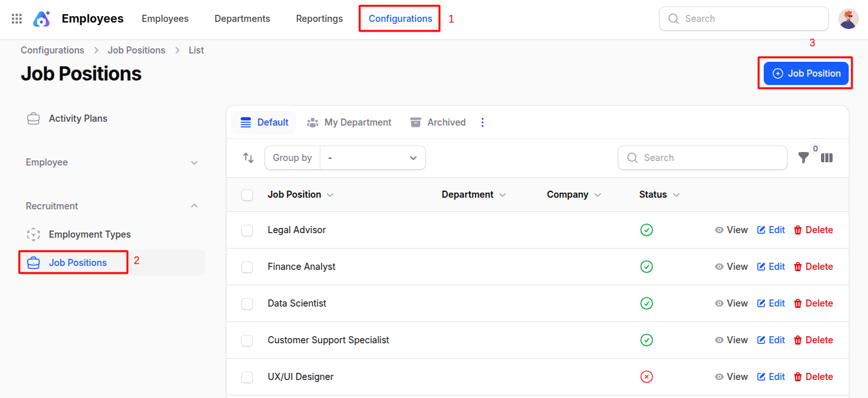Click red status icon for UX/UI Designer
Viewport: 868px width, 398px height.
pos(647,377)
